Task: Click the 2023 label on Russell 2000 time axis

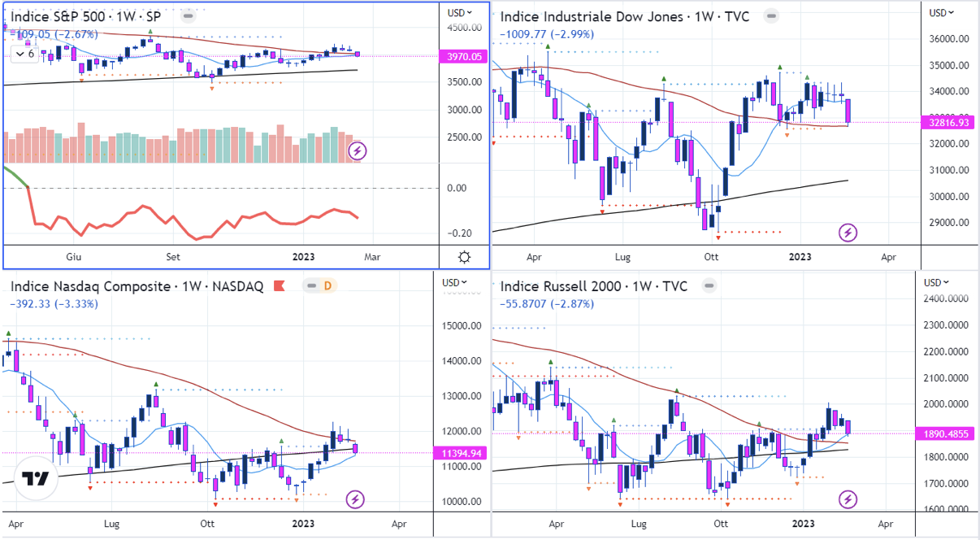Action: pos(804,526)
